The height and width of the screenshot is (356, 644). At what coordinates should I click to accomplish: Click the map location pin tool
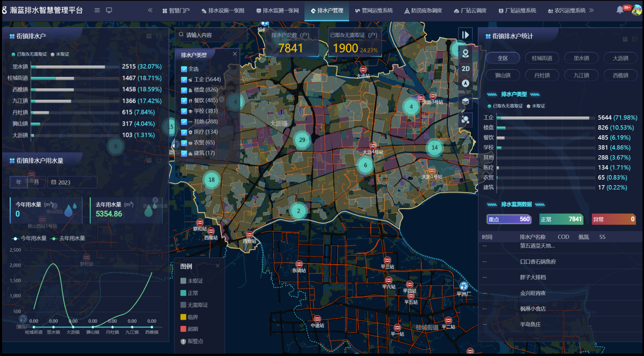click(x=465, y=53)
